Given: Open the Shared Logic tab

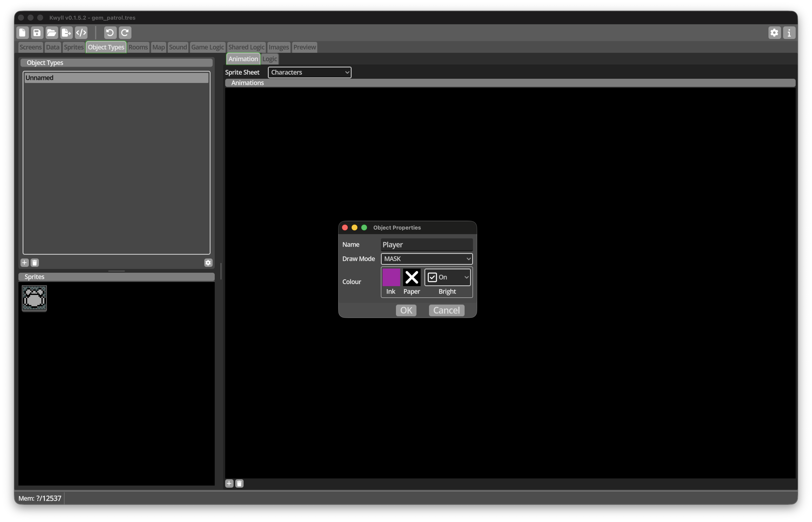Looking at the screenshot, I should [246, 47].
